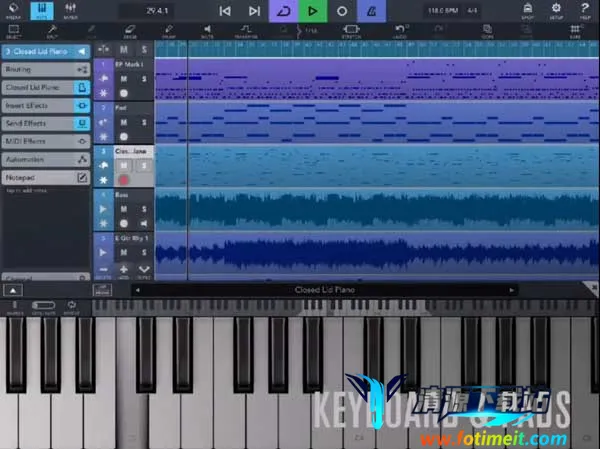Solo the EP Mark I track

pos(144,79)
